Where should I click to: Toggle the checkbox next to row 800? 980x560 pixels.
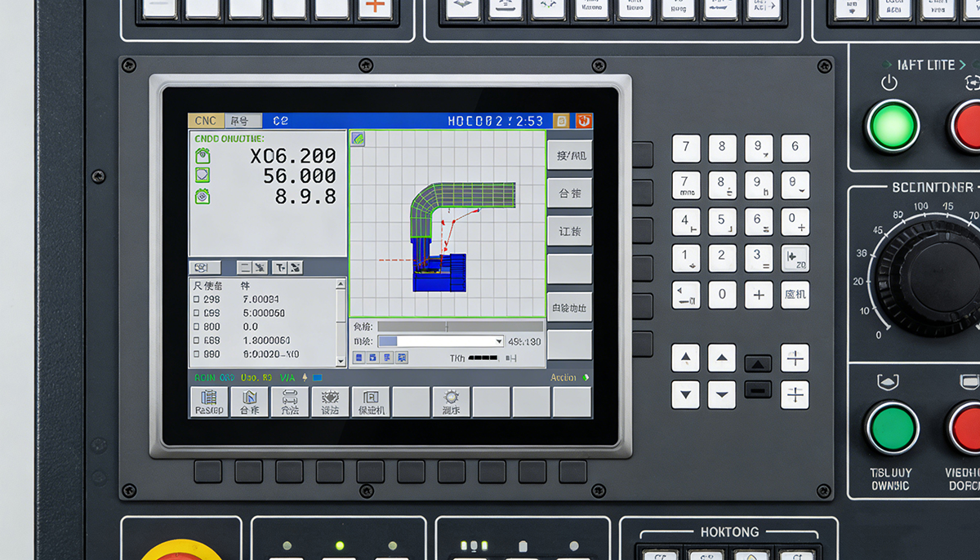(x=196, y=327)
